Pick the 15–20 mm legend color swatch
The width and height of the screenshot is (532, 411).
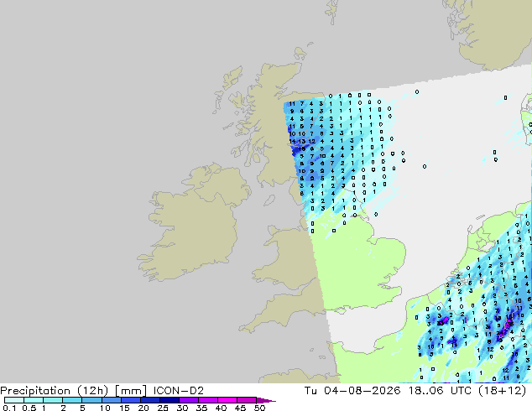click(130, 400)
